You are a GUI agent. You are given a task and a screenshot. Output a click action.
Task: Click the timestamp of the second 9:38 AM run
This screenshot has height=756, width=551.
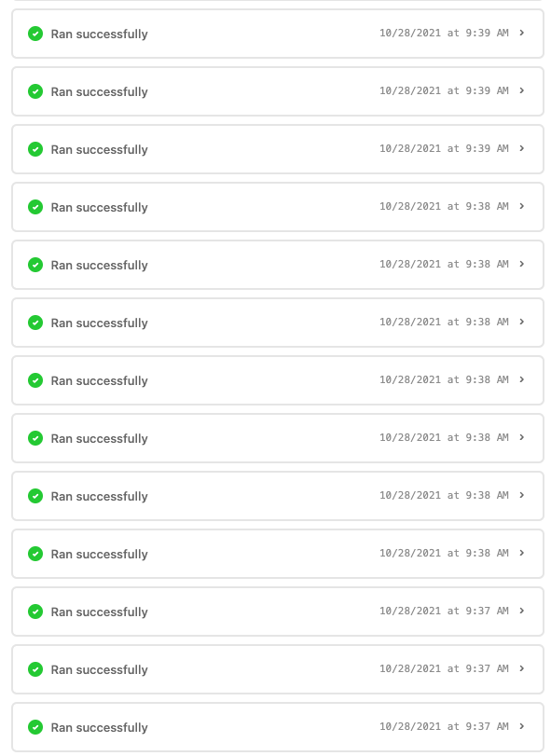tap(444, 264)
